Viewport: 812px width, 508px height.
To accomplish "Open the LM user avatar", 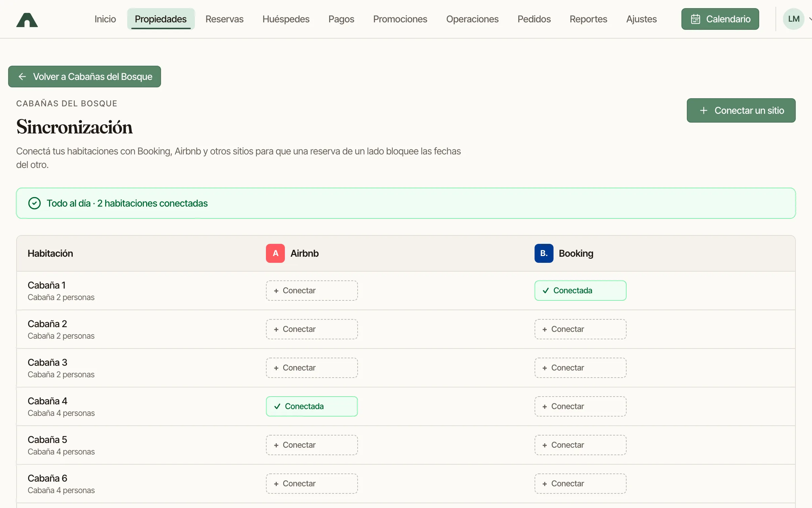I will click(793, 19).
